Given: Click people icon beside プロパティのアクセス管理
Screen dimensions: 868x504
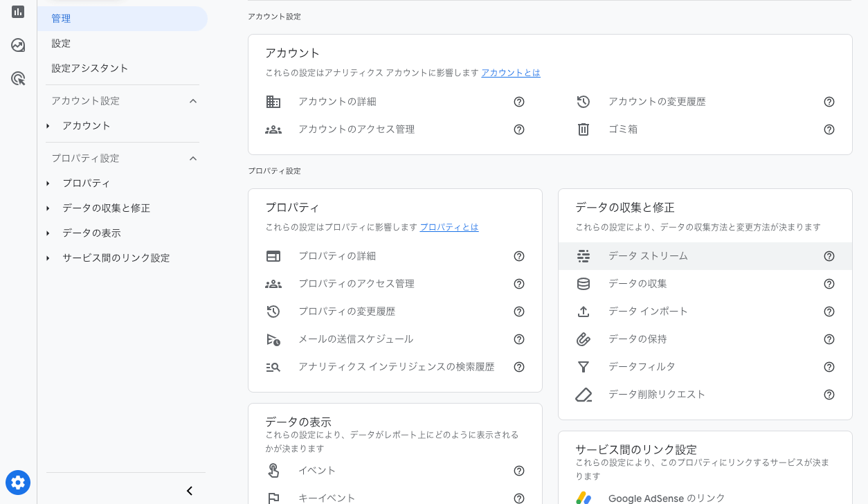Looking at the screenshot, I should (x=273, y=284).
